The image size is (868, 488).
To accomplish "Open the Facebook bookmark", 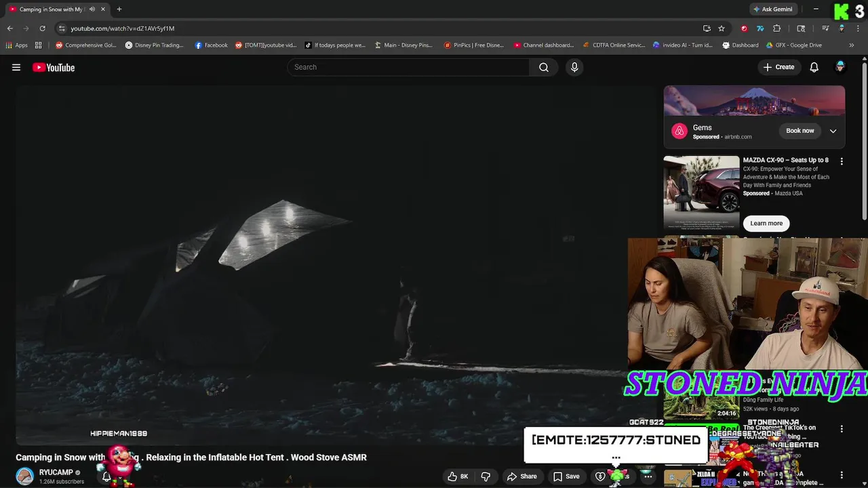I will 211,45.
